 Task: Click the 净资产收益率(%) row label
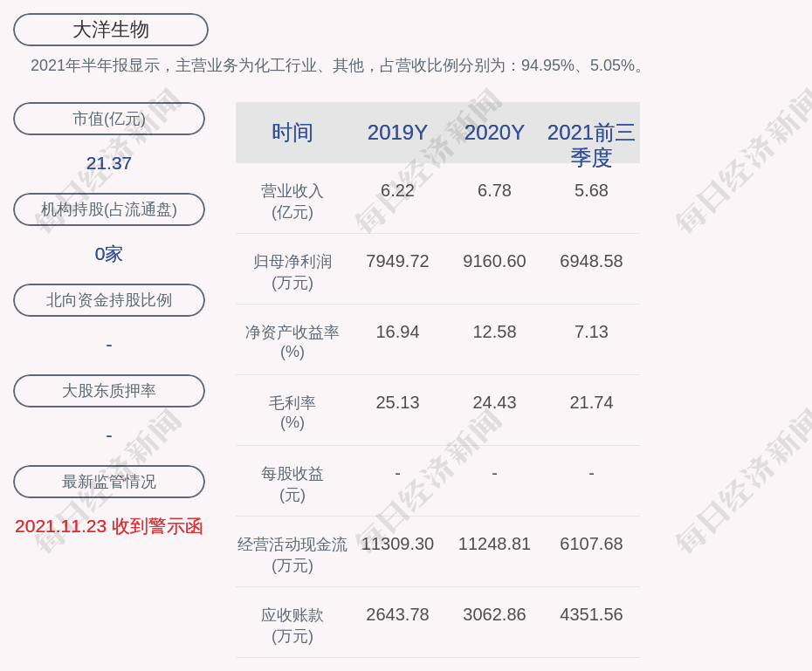click(292, 342)
